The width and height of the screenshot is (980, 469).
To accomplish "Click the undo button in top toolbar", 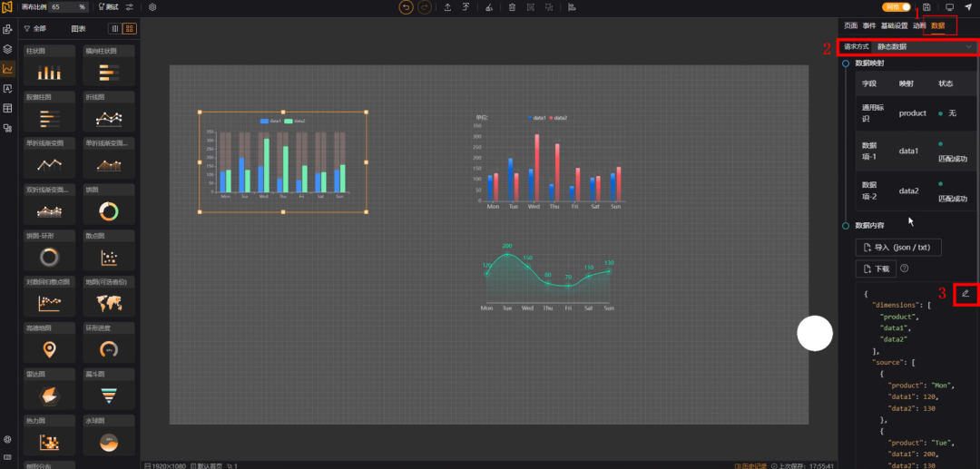I will [x=407, y=7].
